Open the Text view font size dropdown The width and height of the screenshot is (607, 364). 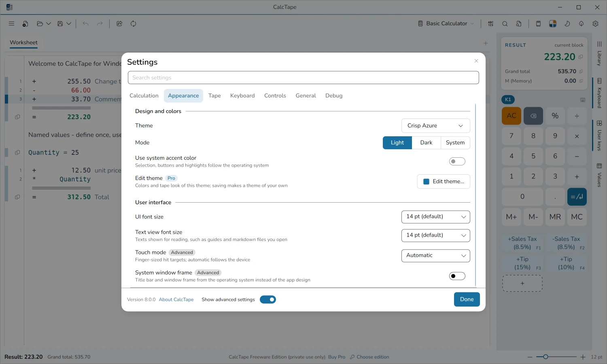[x=436, y=235]
